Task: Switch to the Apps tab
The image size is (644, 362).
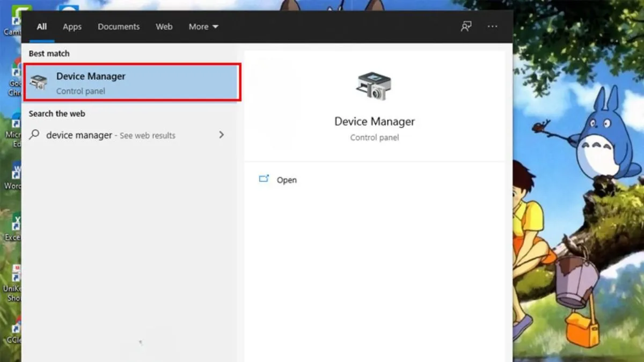Action: (x=72, y=26)
